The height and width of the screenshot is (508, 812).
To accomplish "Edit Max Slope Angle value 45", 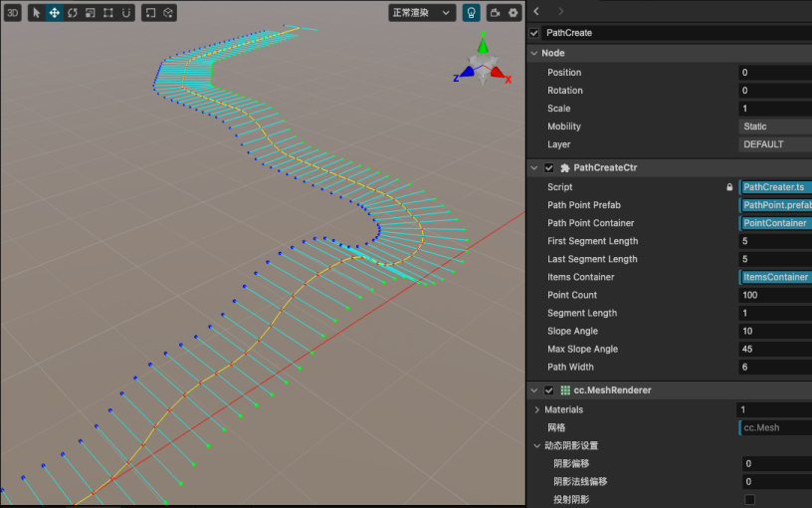I will [775, 349].
